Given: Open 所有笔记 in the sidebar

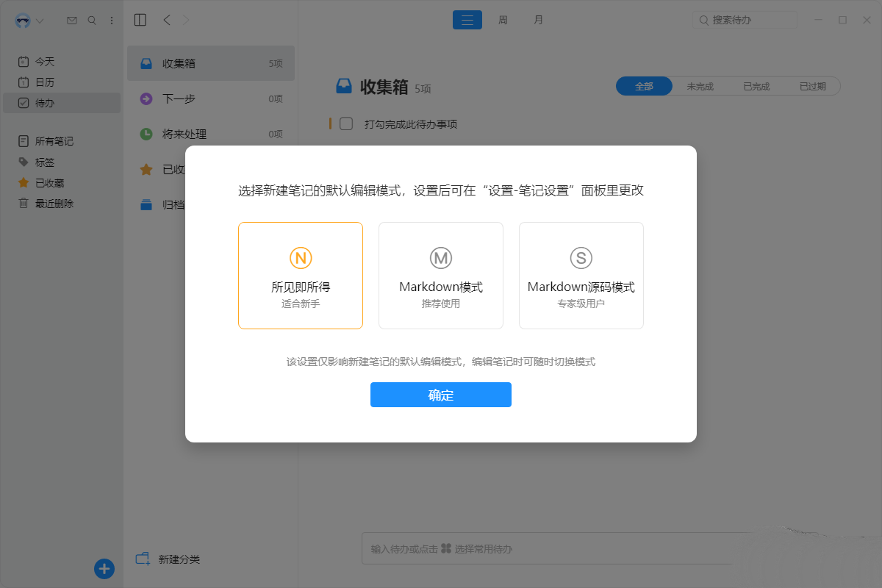Looking at the screenshot, I should click(62, 141).
